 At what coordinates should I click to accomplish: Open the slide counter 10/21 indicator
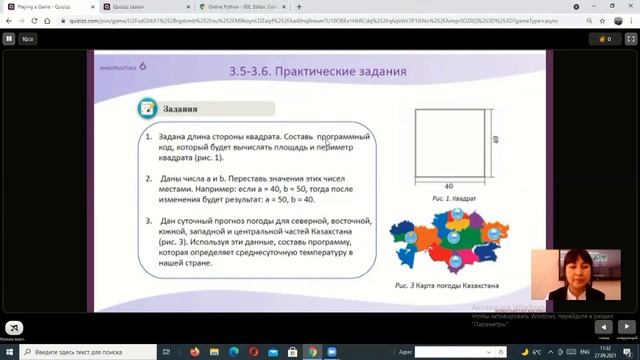coord(28,39)
